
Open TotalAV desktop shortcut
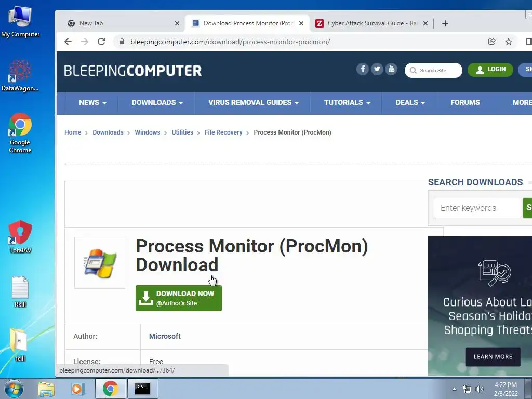pyautogui.click(x=20, y=237)
